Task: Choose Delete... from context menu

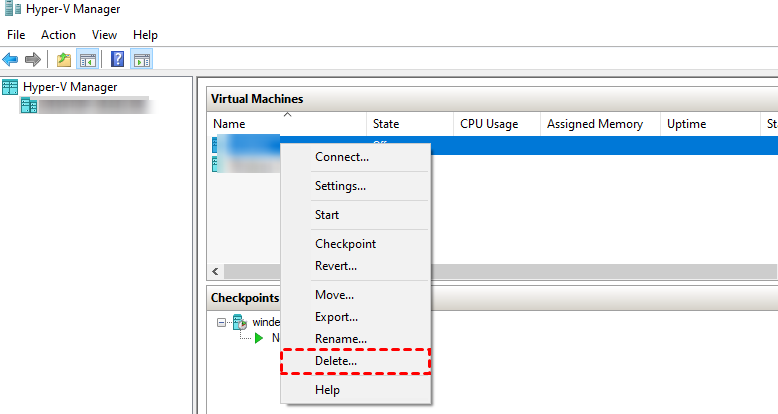Action: tap(356, 361)
